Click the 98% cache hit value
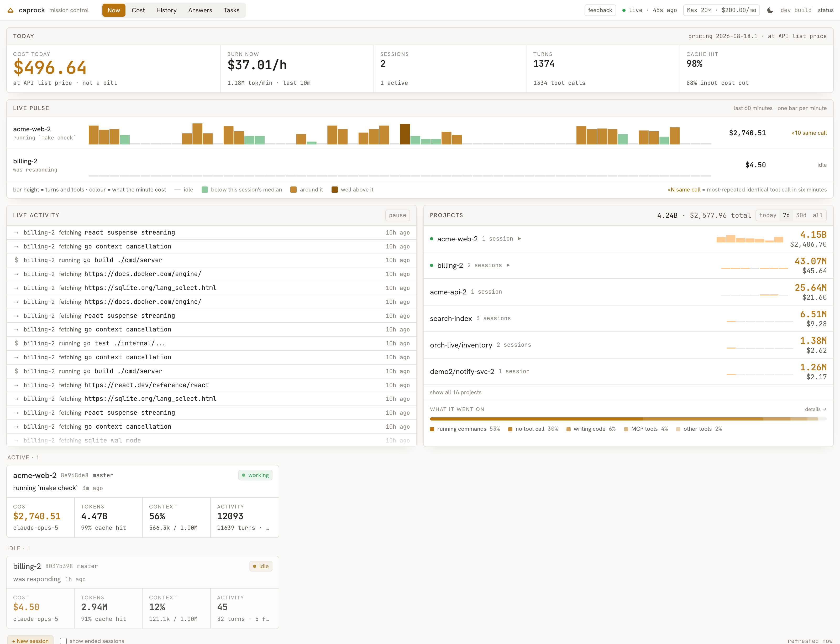840x644 pixels. 694,64
